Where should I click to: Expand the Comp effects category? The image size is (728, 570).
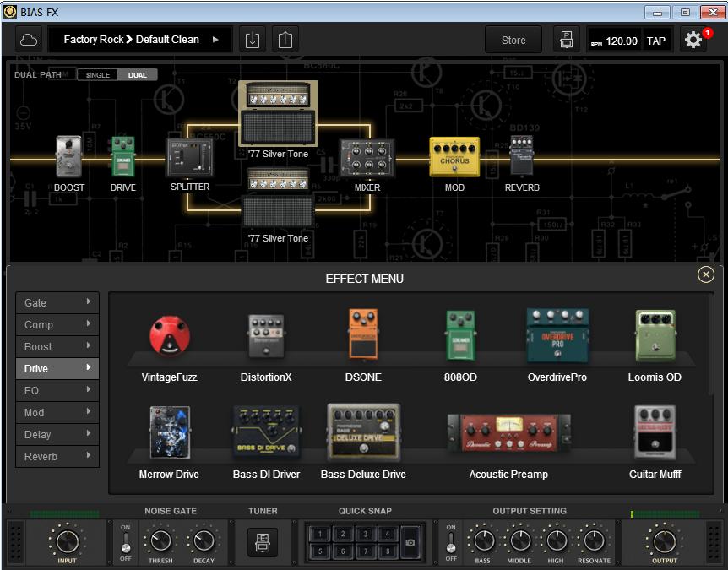click(57, 324)
